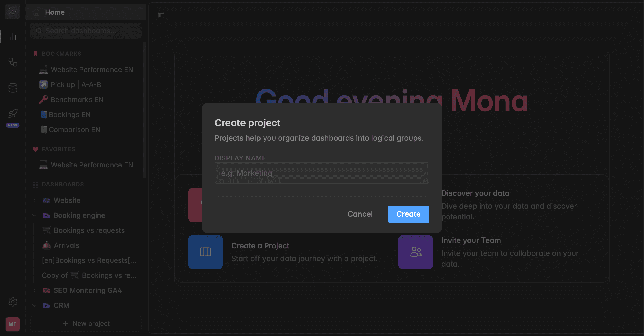Click the Dashboards grid icon
644x336 pixels.
35,185
